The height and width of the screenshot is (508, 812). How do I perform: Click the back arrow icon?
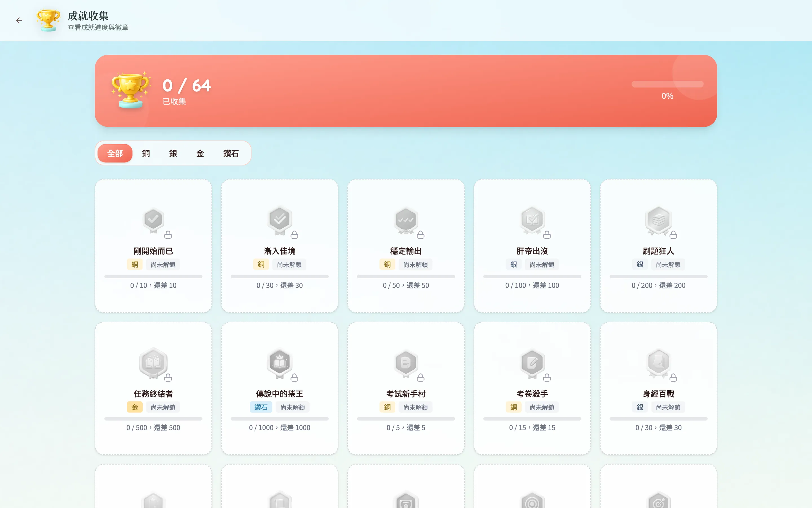[x=19, y=21]
